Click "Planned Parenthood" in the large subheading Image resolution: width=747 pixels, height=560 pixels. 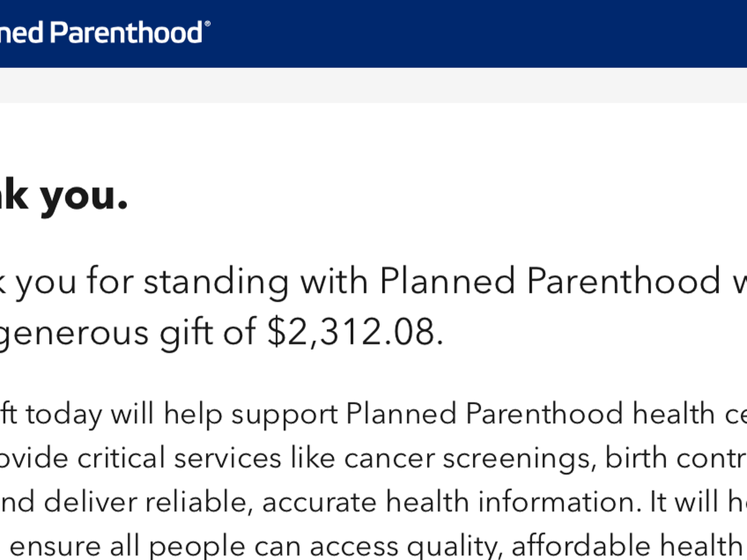tap(550, 281)
